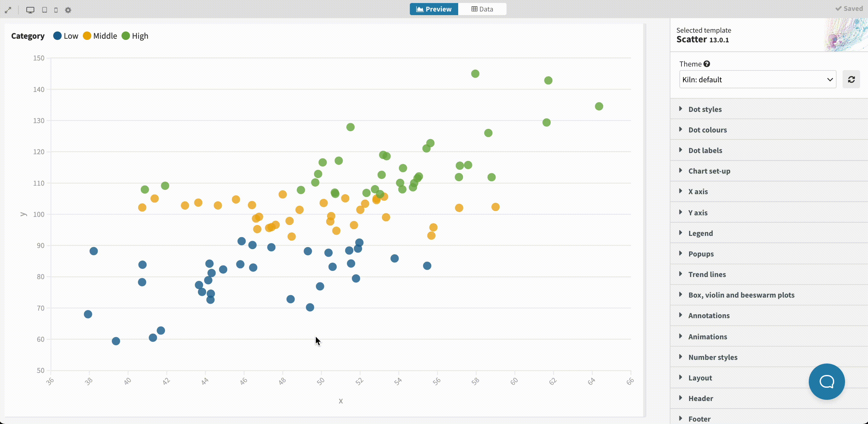Screen dimensions: 868x424
Task: Click the topmost green High dot
Action: 475,74
